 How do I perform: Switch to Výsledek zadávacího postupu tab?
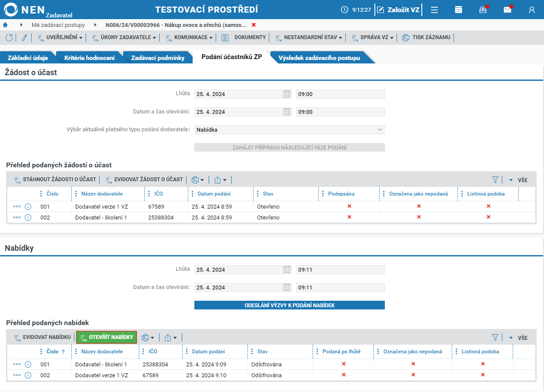pos(320,58)
